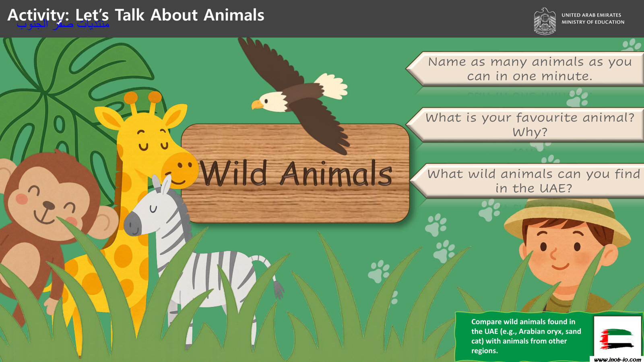Select the flying bald eagle
This screenshot has width=644, height=362.
pyautogui.click(x=298, y=95)
